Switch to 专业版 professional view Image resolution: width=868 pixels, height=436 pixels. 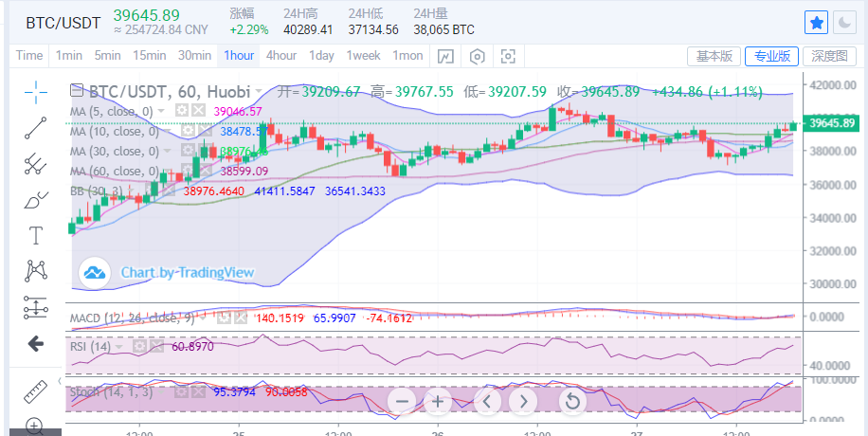[x=771, y=56]
